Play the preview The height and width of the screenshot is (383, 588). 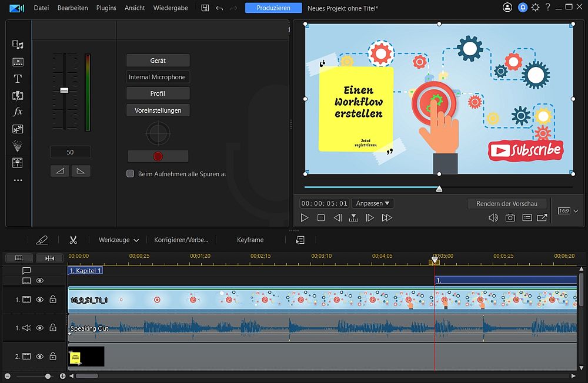click(x=305, y=218)
